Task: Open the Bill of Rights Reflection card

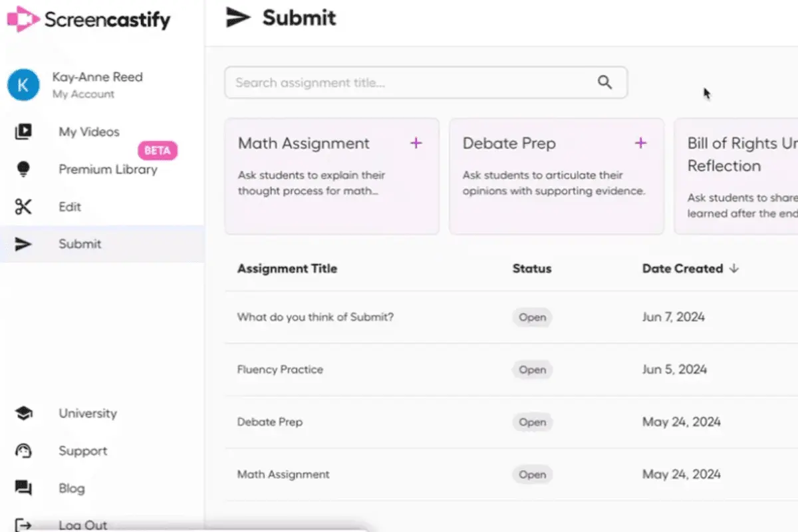Action: point(736,176)
